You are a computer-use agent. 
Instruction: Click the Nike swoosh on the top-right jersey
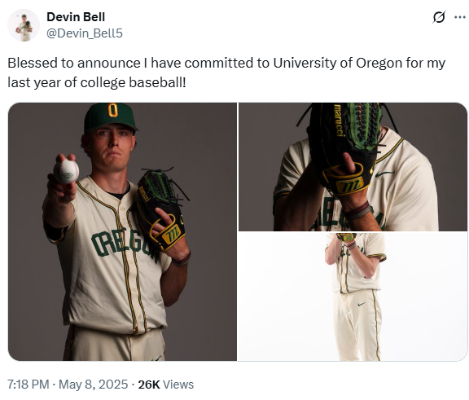click(x=384, y=174)
